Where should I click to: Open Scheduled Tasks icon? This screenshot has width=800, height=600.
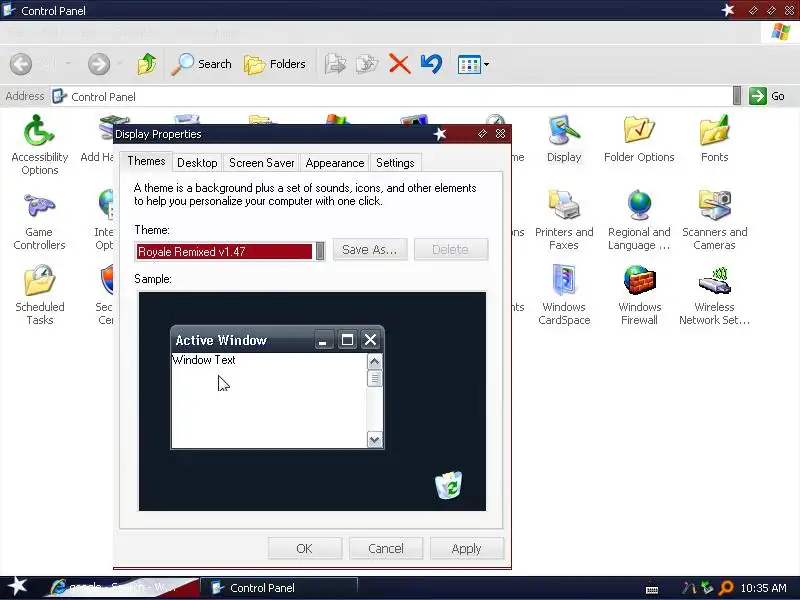(x=39, y=295)
